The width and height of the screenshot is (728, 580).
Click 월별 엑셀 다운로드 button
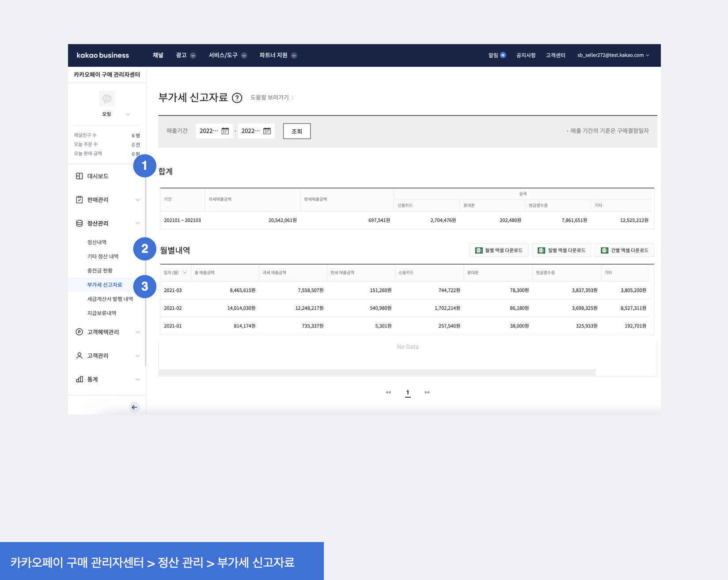499,250
